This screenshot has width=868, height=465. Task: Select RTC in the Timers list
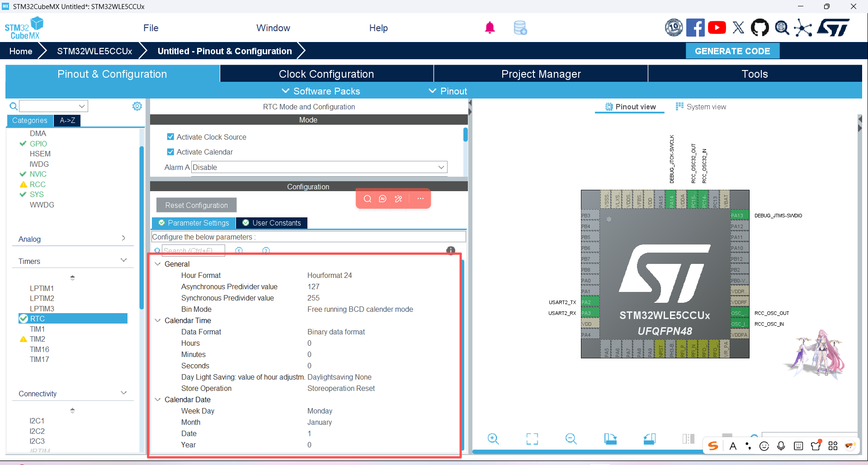(73, 319)
